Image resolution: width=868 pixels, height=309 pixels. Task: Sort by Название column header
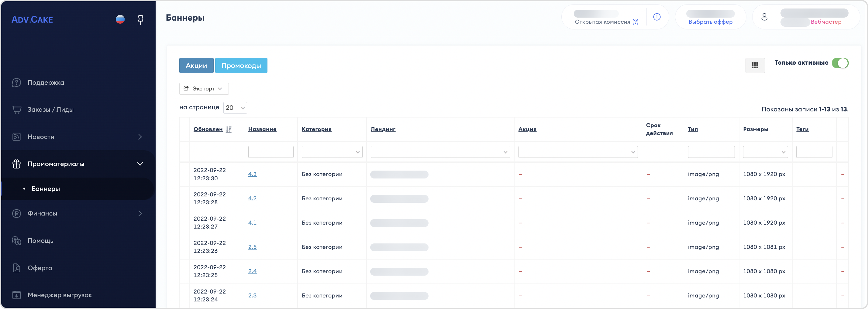point(262,129)
